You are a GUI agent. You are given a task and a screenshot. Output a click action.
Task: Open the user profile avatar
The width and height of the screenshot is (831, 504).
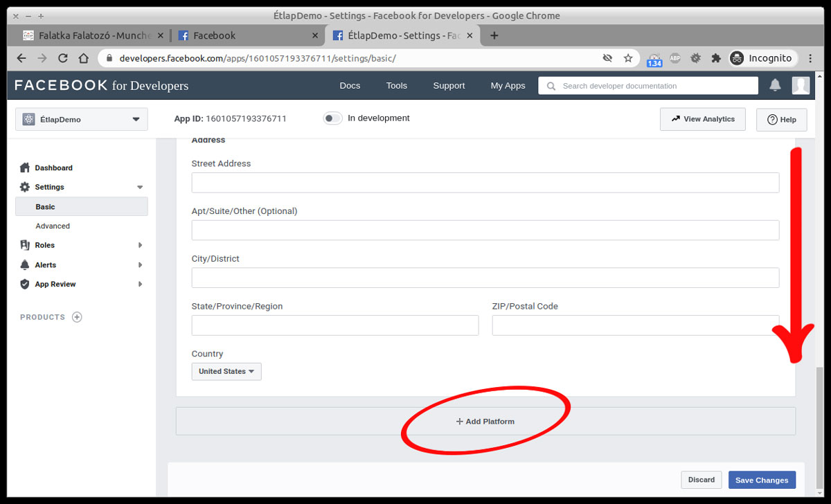801,85
